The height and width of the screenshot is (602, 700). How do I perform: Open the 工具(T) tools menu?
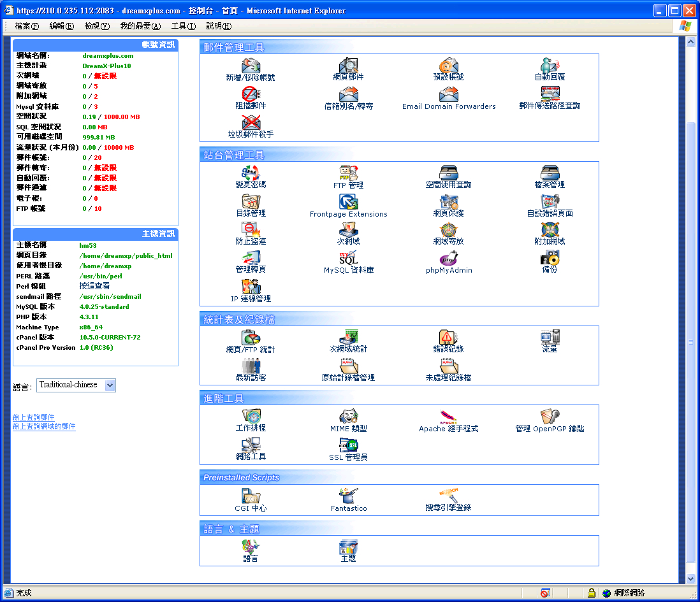pyautogui.click(x=183, y=26)
